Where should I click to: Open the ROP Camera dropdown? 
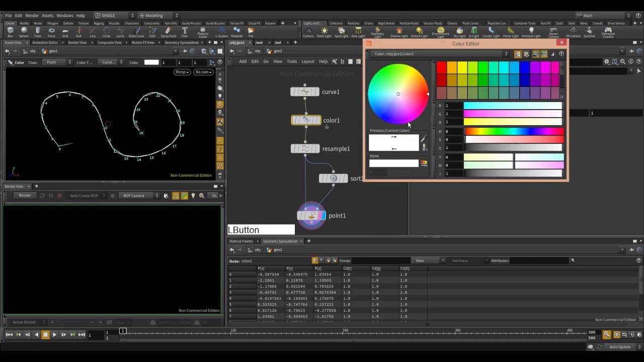coord(140,196)
